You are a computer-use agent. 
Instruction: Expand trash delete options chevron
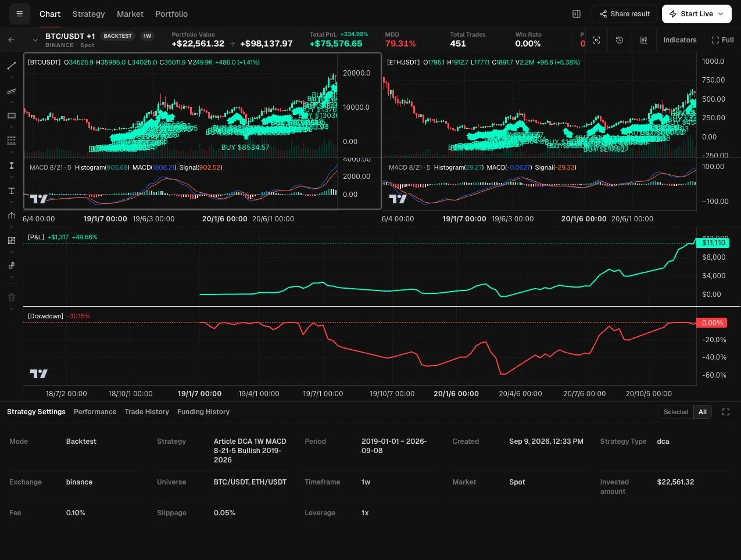click(11, 308)
